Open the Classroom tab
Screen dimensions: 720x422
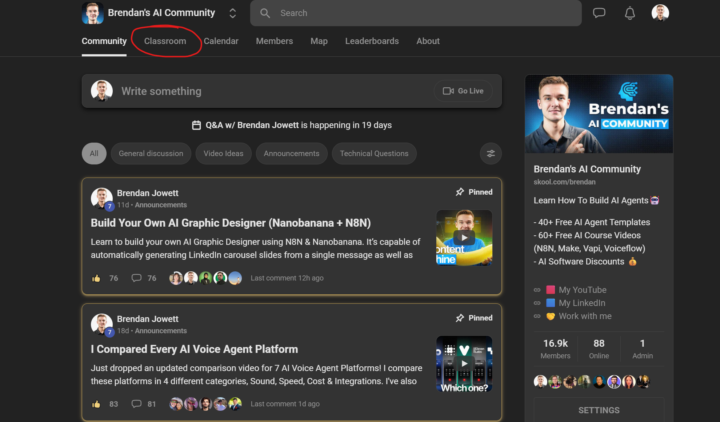(165, 41)
